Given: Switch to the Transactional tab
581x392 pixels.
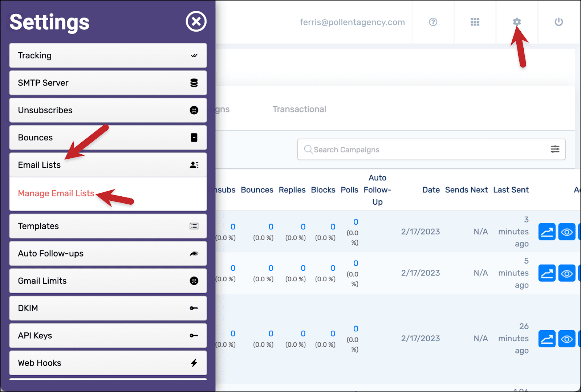Looking at the screenshot, I should [299, 109].
